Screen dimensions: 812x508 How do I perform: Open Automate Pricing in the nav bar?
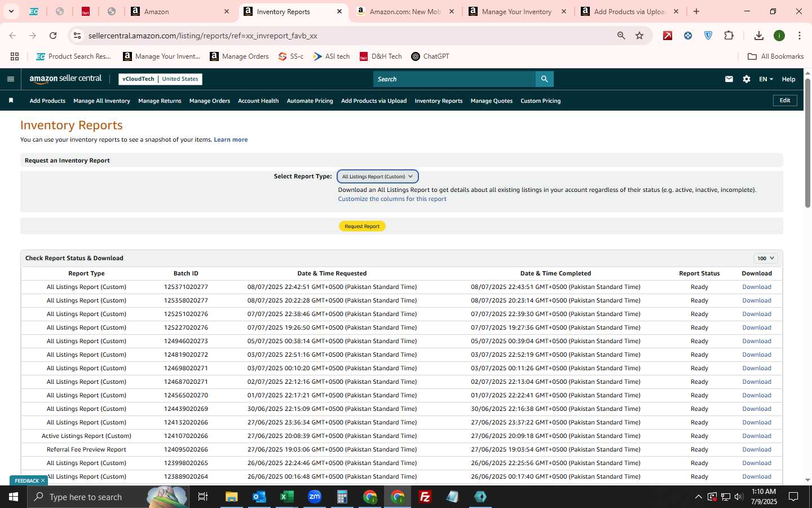pos(310,100)
